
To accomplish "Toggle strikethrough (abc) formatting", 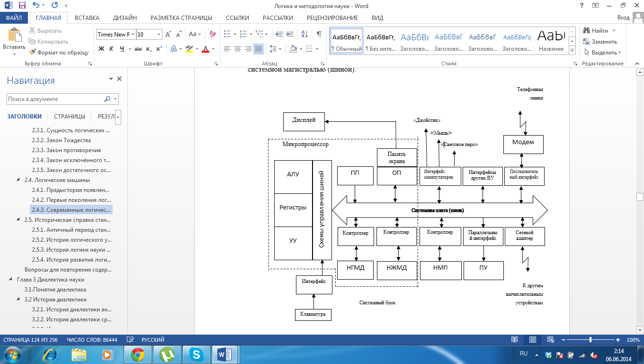I will pos(138,49).
